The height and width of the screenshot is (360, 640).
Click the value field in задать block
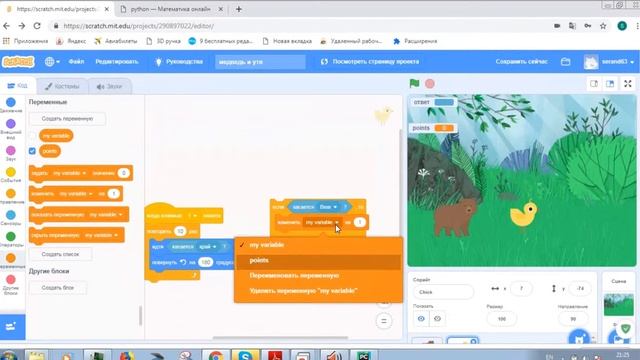click(x=123, y=173)
